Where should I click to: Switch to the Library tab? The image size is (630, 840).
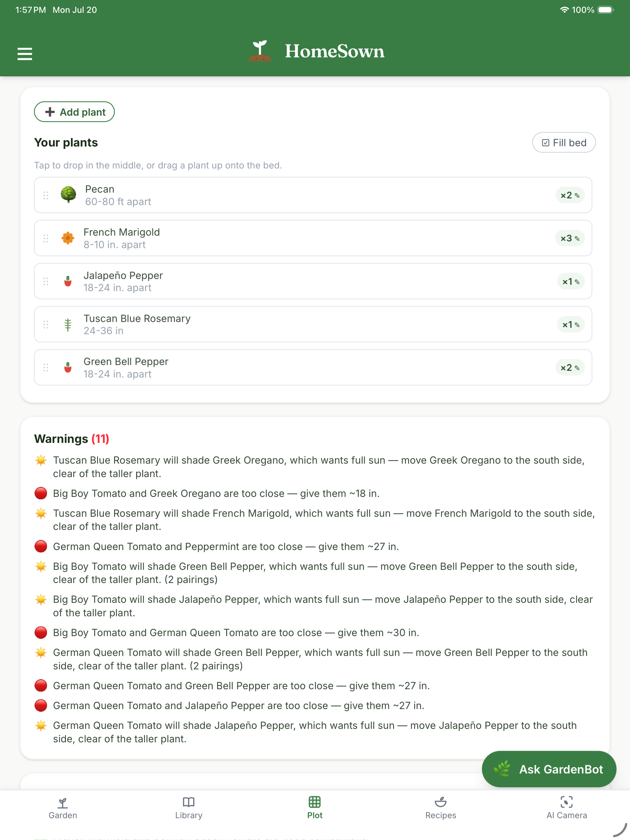coord(189,808)
